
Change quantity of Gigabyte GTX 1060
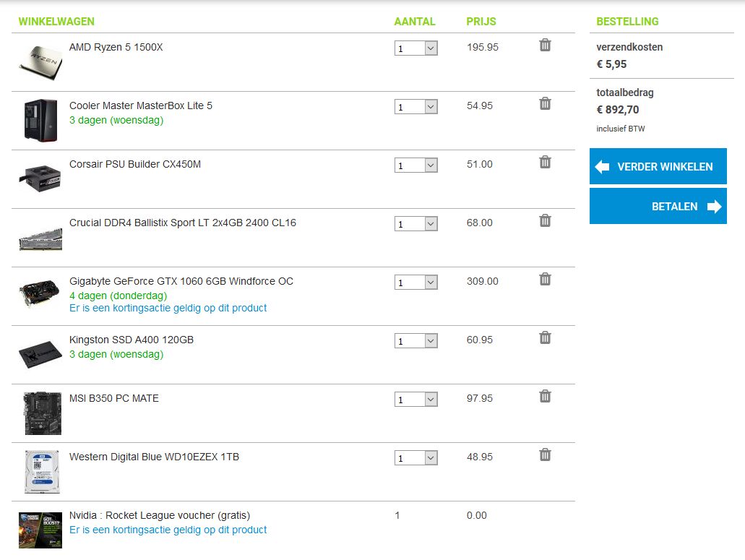click(416, 283)
